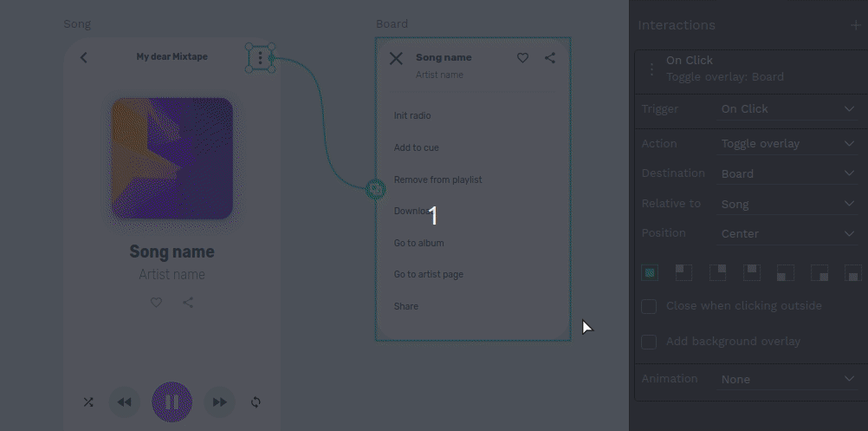Click the repeat icon in player controls
Image resolution: width=868 pixels, height=431 pixels.
[256, 402]
